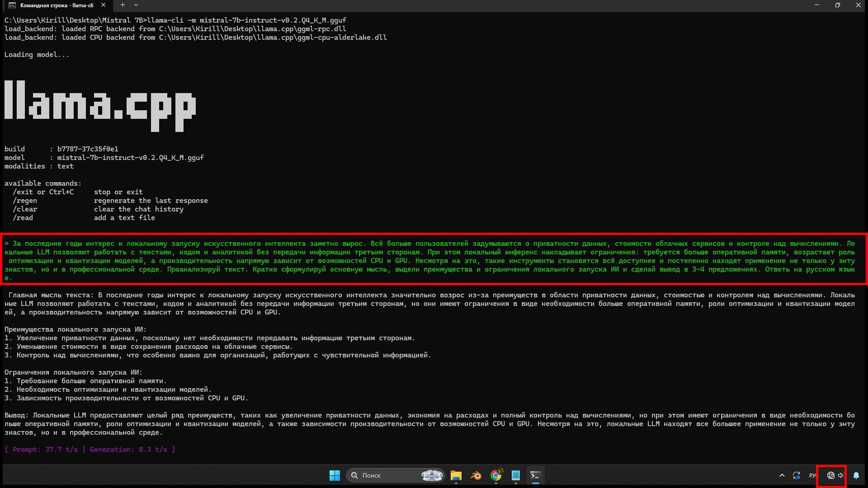Expand the new tab profile dropdown
This screenshot has height=488, width=868.
pyautogui.click(x=136, y=5)
